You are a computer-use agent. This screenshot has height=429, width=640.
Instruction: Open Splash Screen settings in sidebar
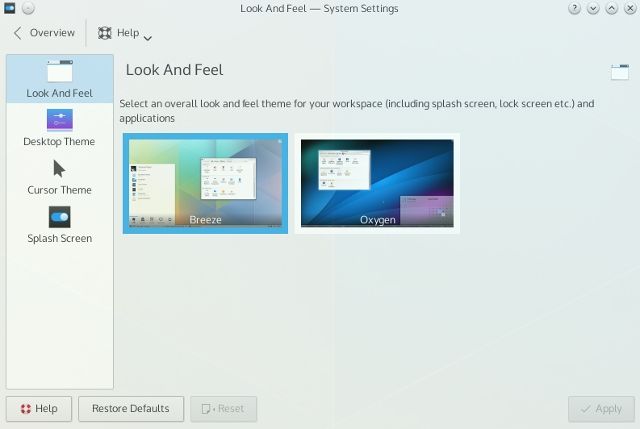click(60, 225)
